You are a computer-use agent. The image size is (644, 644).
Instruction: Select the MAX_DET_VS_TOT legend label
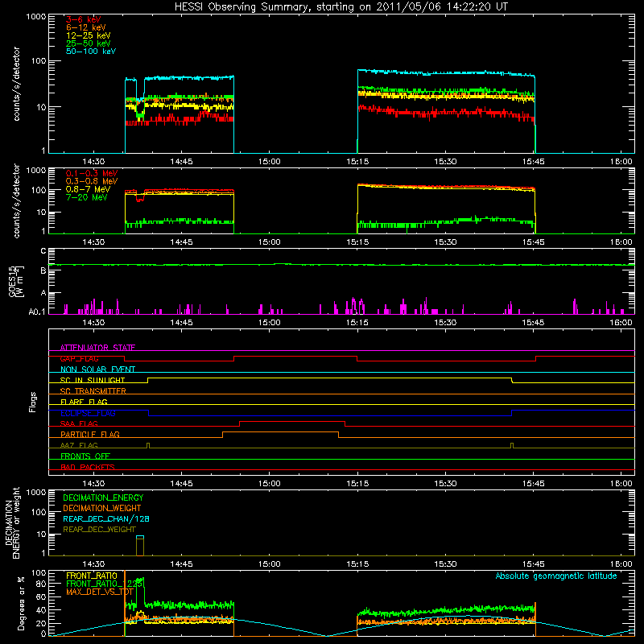[99, 592]
